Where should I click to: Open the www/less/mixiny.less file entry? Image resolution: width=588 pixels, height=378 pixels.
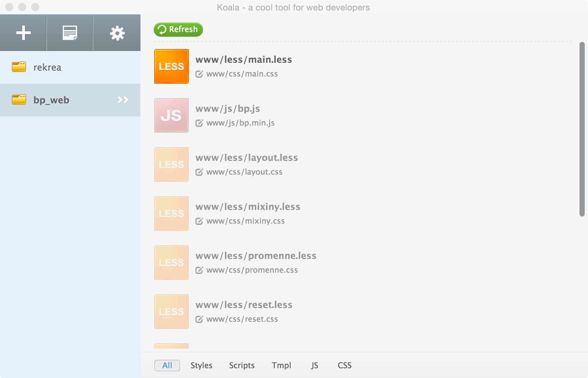248,207
